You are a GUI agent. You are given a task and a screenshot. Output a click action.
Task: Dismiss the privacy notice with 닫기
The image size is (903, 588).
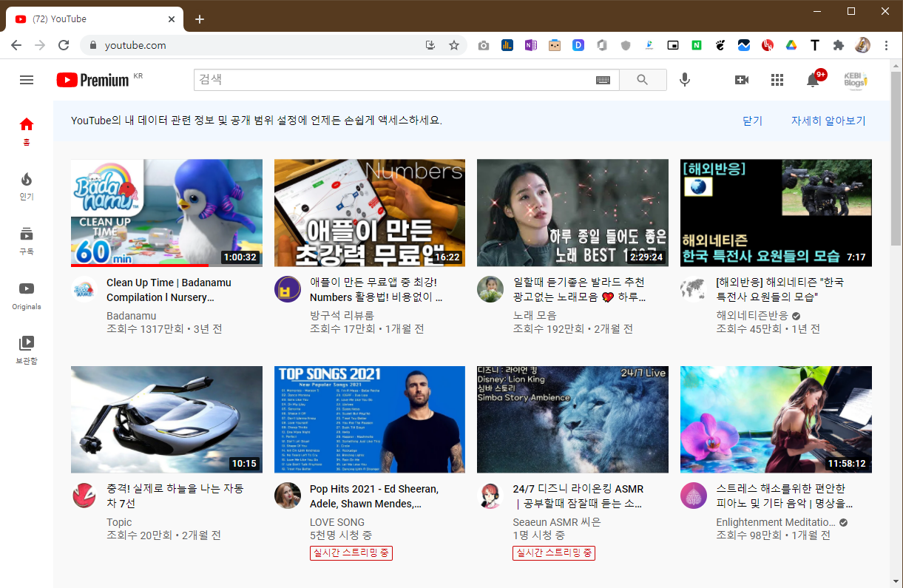point(751,121)
